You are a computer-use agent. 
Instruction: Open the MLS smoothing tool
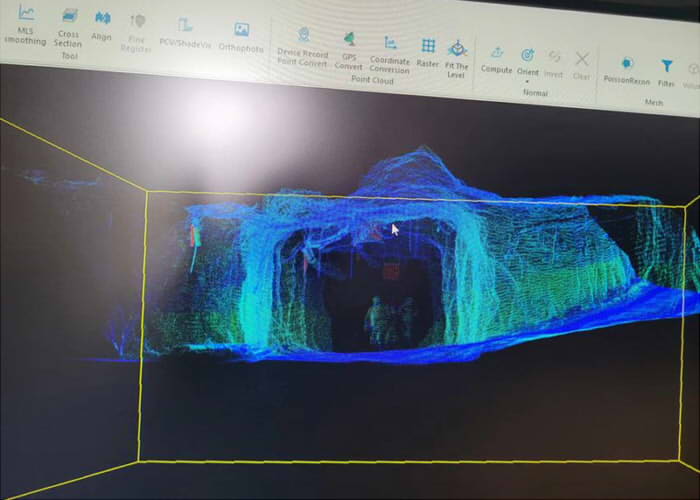(25, 25)
